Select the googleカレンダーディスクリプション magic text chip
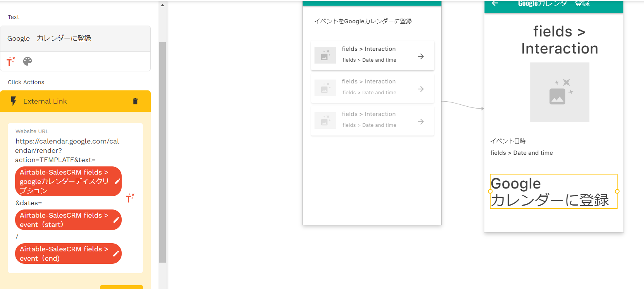 pyautogui.click(x=68, y=182)
